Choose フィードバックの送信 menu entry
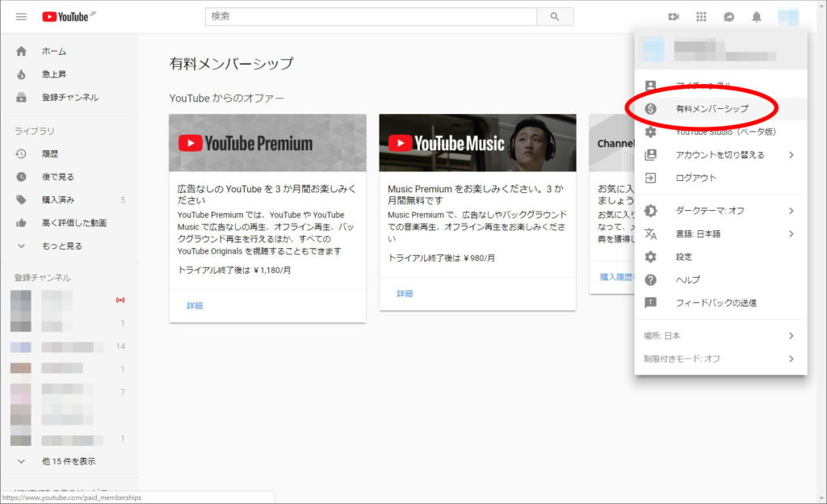The height and width of the screenshot is (504, 827). pyautogui.click(x=721, y=303)
